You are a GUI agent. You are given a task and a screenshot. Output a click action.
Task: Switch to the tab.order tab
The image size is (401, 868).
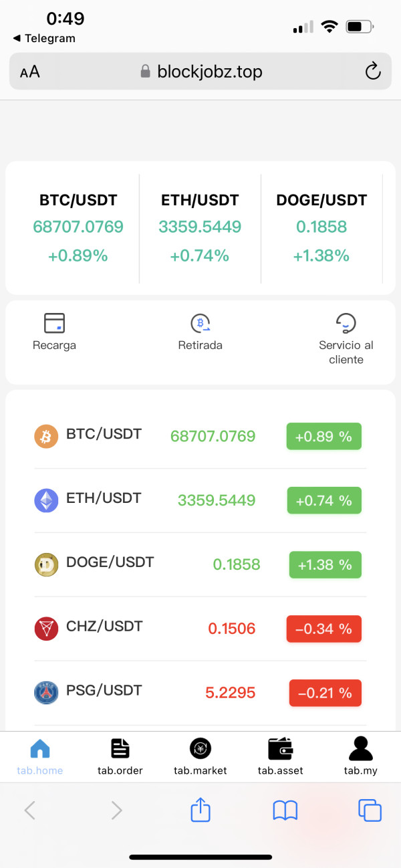coord(120,756)
